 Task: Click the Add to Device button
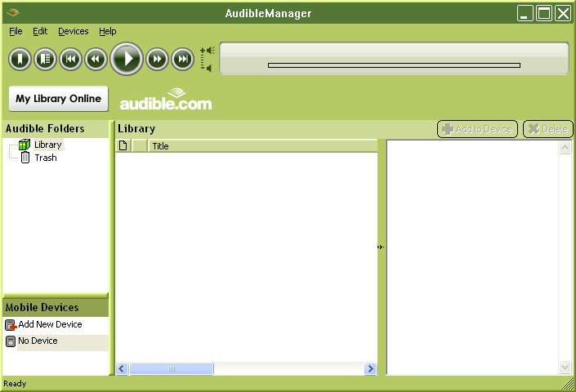(x=477, y=129)
